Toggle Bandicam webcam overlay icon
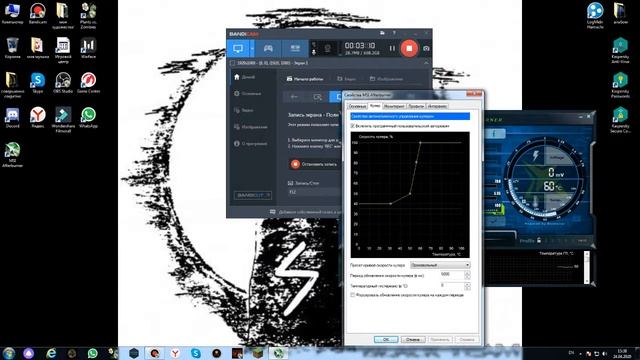Viewport: 640px width, 360px height. pos(327,49)
